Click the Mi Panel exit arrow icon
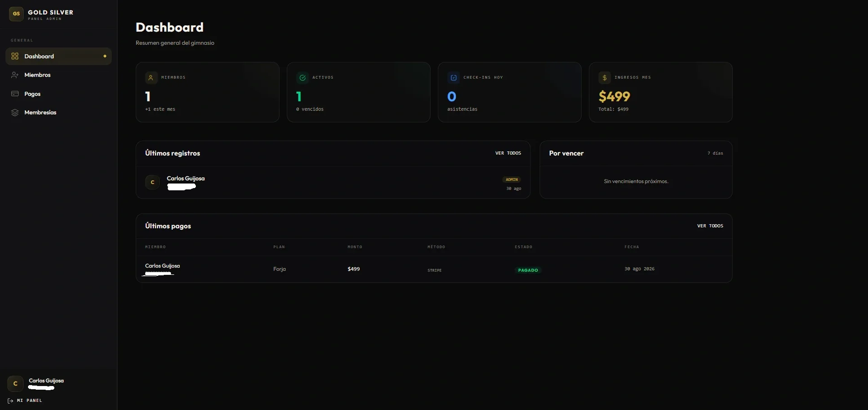This screenshot has height=410, width=868. point(10,401)
